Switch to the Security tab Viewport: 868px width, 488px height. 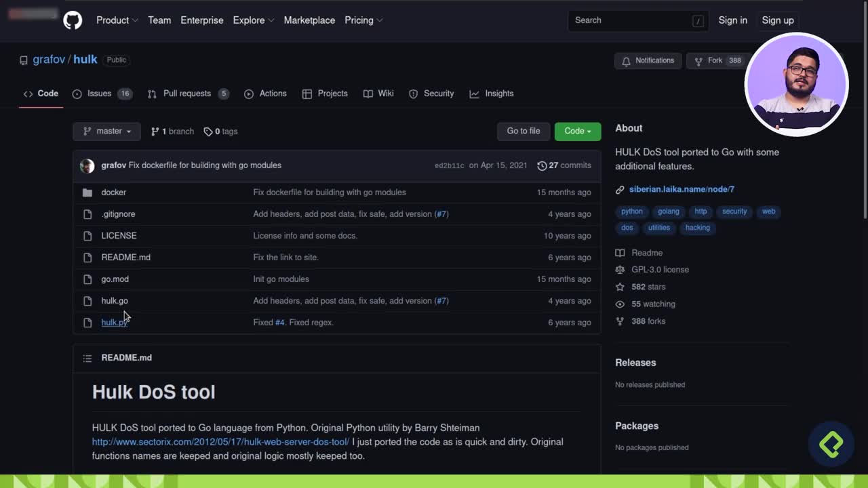(x=431, y=94)
